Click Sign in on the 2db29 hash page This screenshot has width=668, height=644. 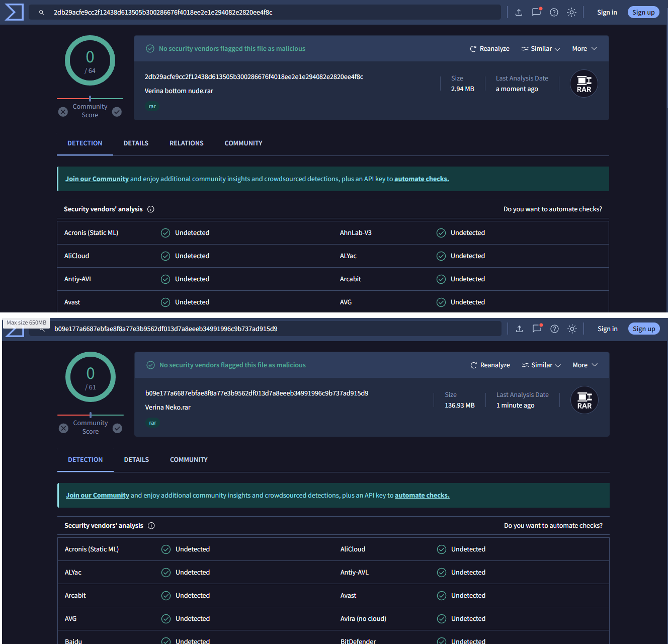607,13
